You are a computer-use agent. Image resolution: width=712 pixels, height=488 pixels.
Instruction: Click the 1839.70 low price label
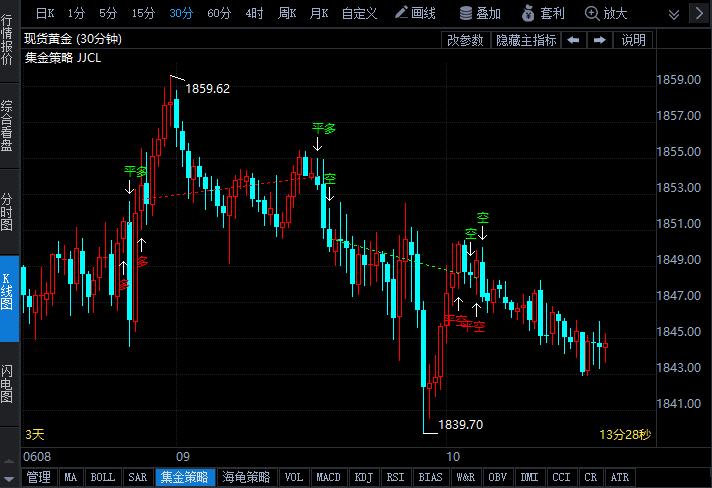click(460, 425)
